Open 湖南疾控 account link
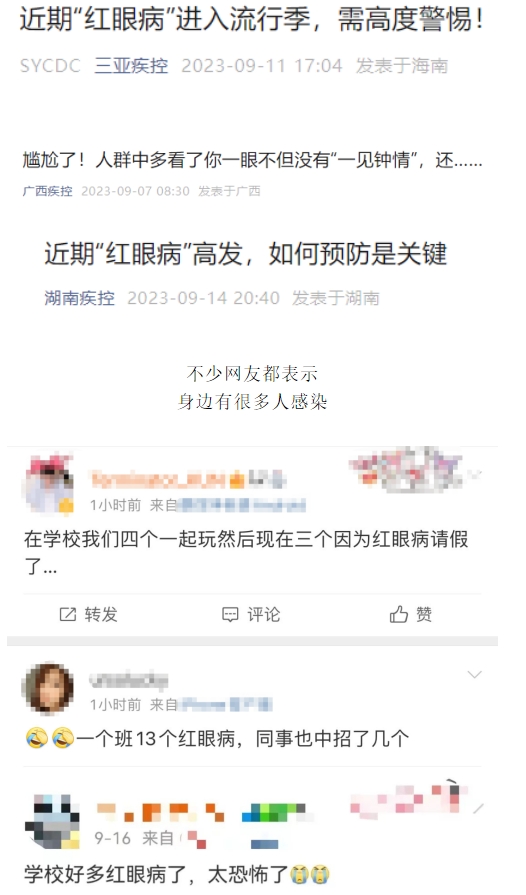 point(79,297)
